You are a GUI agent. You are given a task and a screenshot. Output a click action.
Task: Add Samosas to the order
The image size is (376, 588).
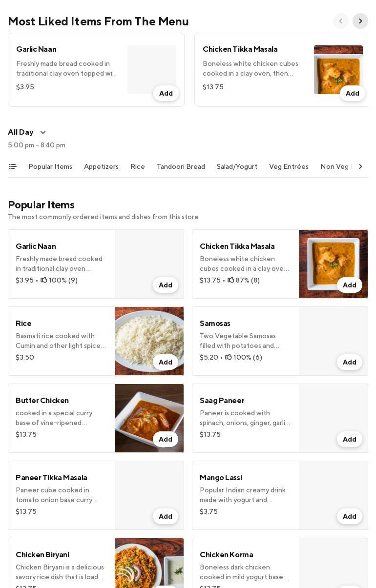click(350, 362)
